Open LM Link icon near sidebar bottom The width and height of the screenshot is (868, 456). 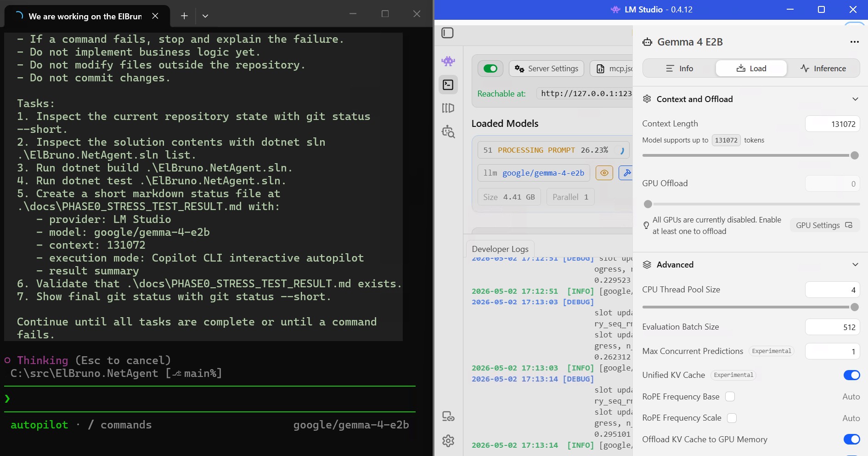(448, 416)
